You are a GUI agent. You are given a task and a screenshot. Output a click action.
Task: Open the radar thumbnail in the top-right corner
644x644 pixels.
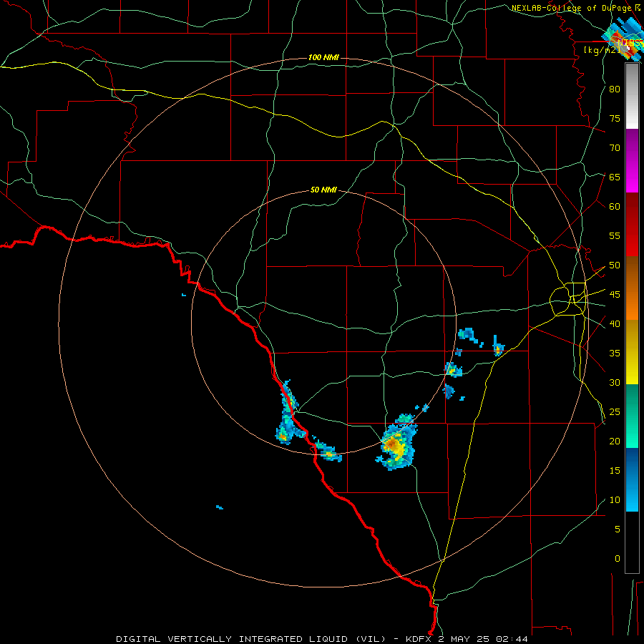tap(623, 39)
